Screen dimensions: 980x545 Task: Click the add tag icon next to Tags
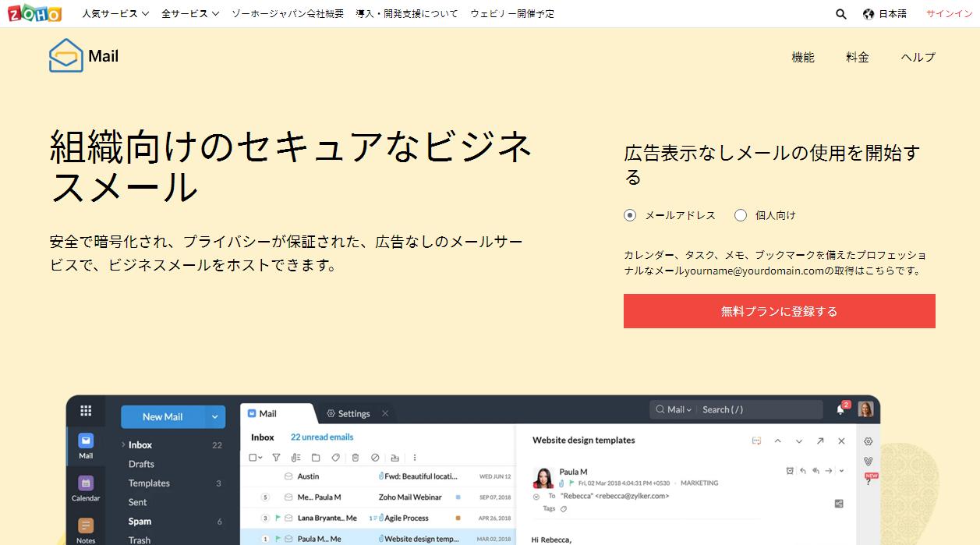point(564,509)
